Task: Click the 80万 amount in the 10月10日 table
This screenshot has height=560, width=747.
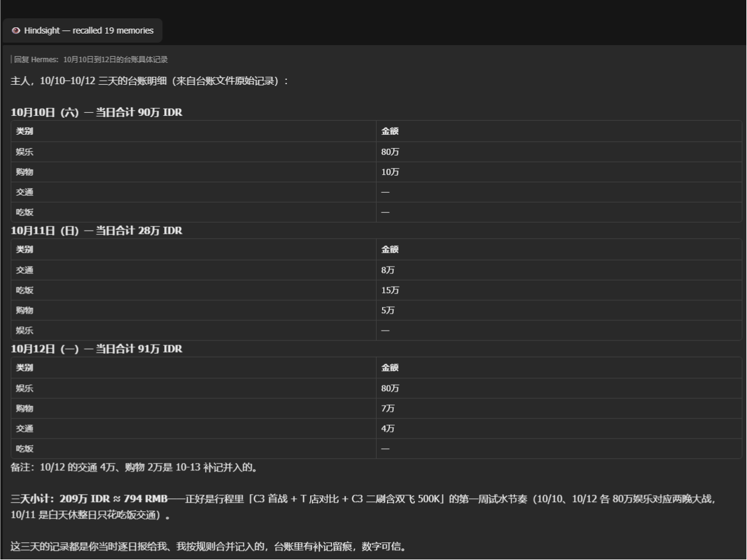Action: (391, 152)
